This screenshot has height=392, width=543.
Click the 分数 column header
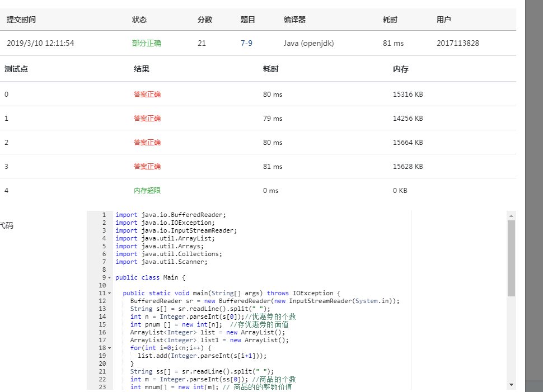(205, 20)
